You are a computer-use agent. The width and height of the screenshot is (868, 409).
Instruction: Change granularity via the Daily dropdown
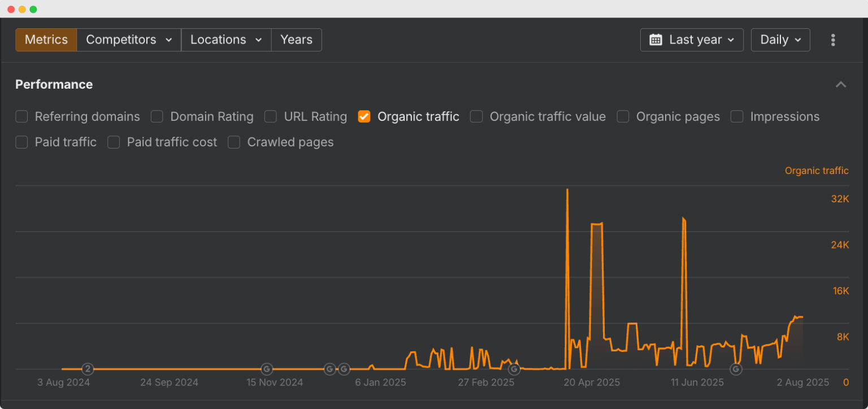[780, 40]
